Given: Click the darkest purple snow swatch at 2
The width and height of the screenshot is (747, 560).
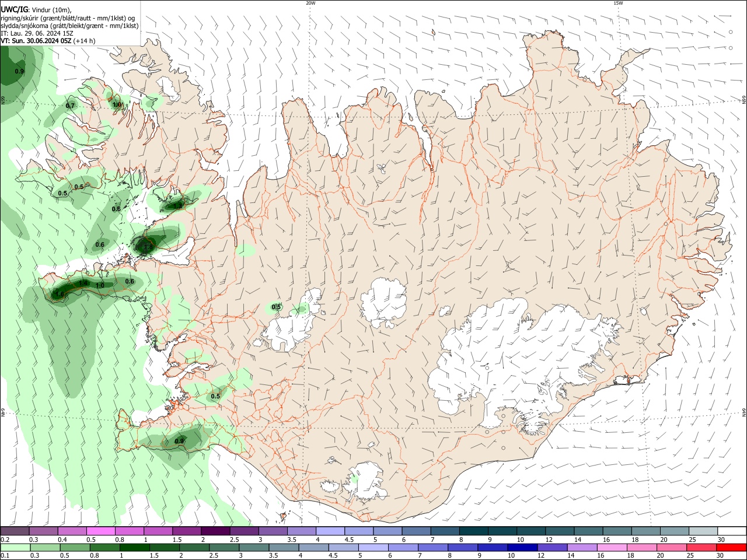Looking at the screenshot, I should coord(215,531).
